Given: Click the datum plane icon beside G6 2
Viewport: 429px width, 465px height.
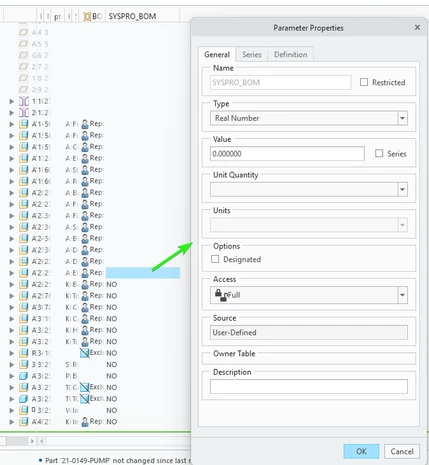Looking at the screenshot, I should (x=23, y=55).
